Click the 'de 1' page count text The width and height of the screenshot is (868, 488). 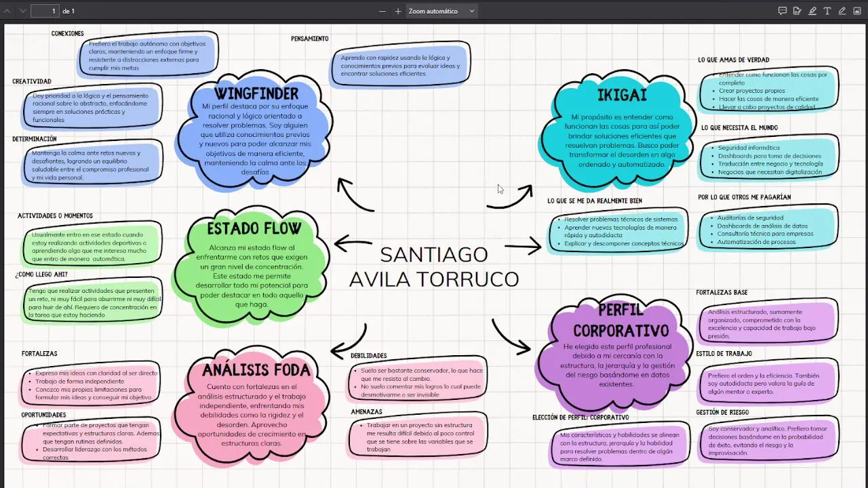click(x=68, y=11)
